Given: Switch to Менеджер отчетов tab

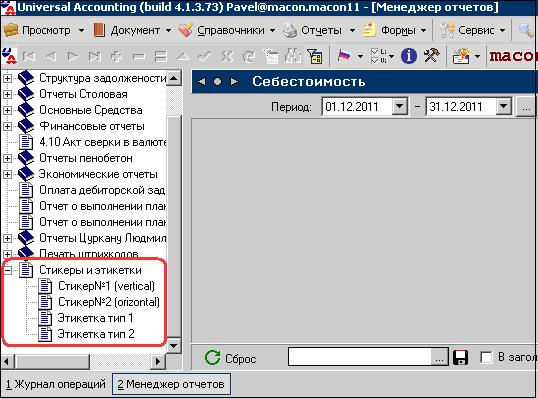Looking at the screenshot, I should click(x=171, y=384).
